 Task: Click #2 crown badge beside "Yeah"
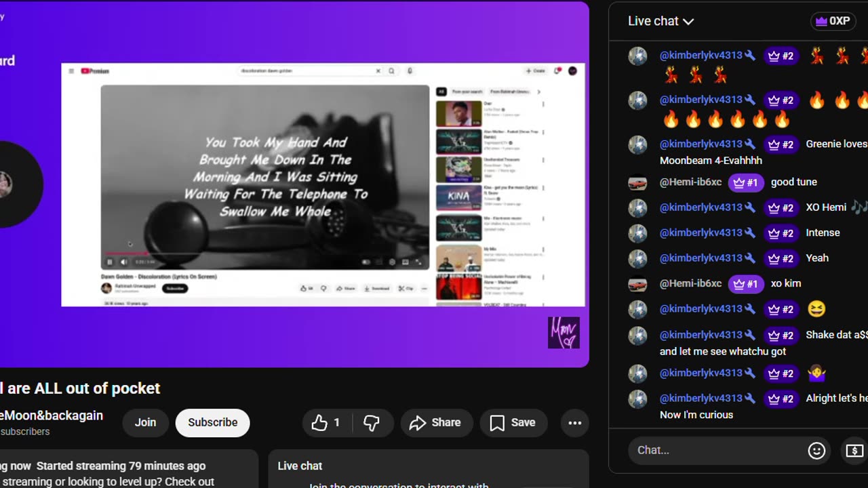click(781, 258)
